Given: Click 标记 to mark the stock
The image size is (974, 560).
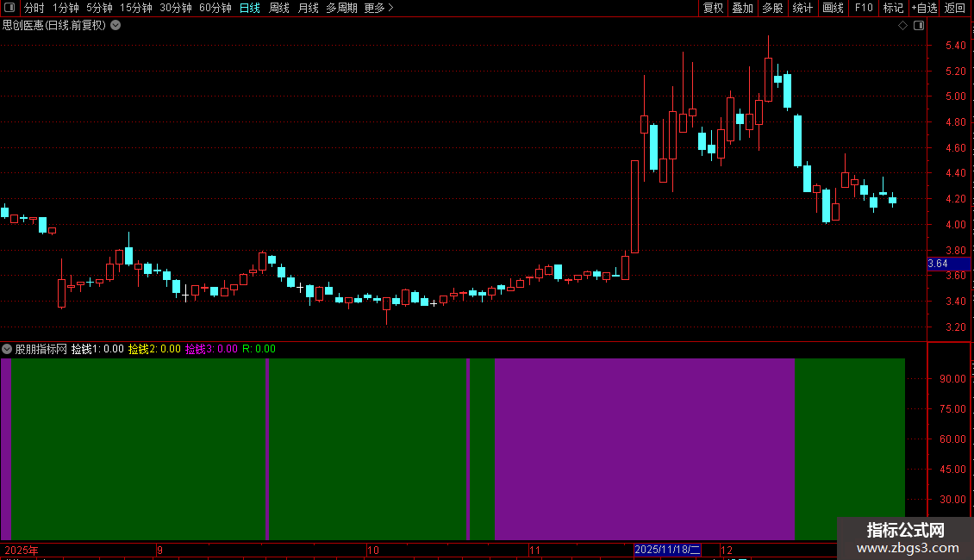Looking at the screenshot, I should pyautogui.click(x=893, y=8).
